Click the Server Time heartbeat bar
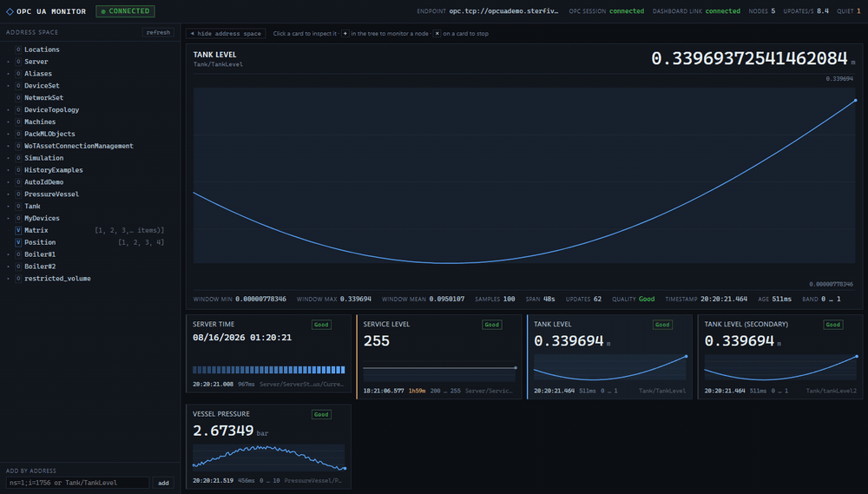 (268, 369)
